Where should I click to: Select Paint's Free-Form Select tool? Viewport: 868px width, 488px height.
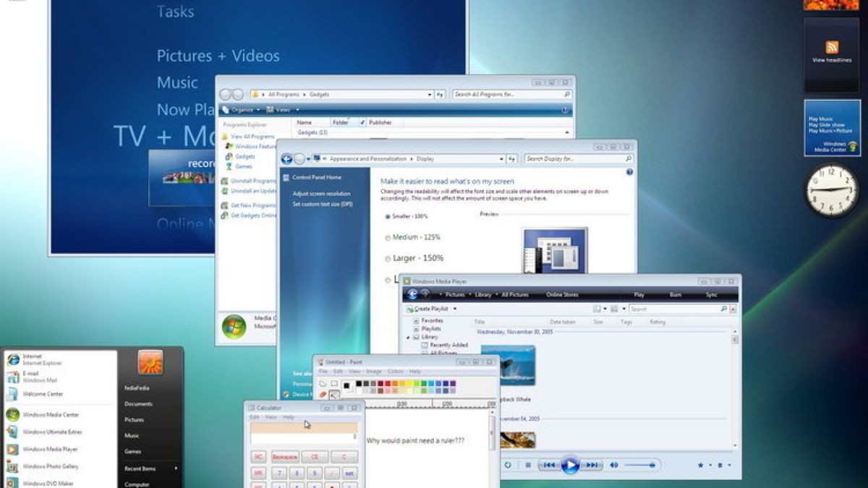[x=321, y=383]
